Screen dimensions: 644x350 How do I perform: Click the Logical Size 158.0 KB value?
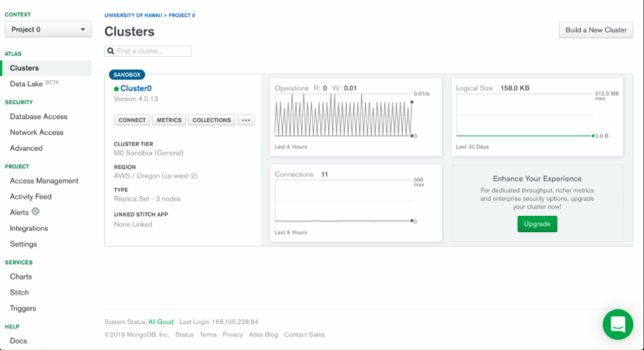point(514,88)
